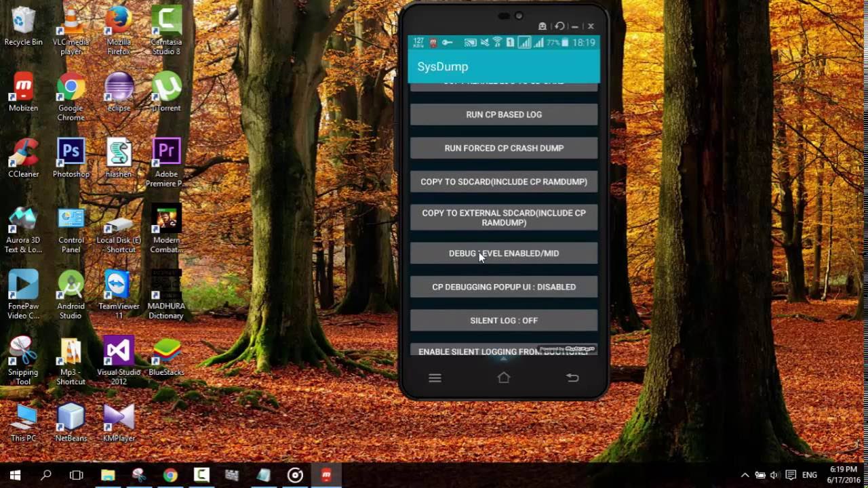
Task: Select the VLC media player desktop icon
Action: click(71, 31)
